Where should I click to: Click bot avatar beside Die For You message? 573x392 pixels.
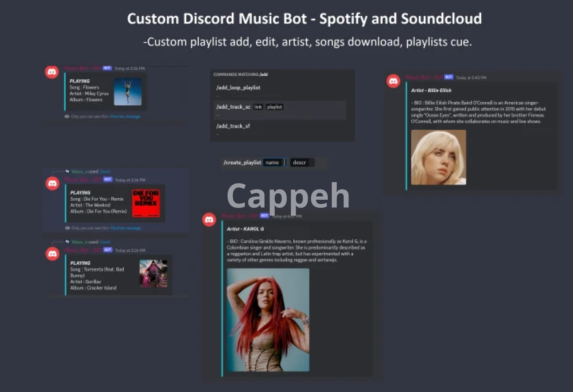pos(53,184)
